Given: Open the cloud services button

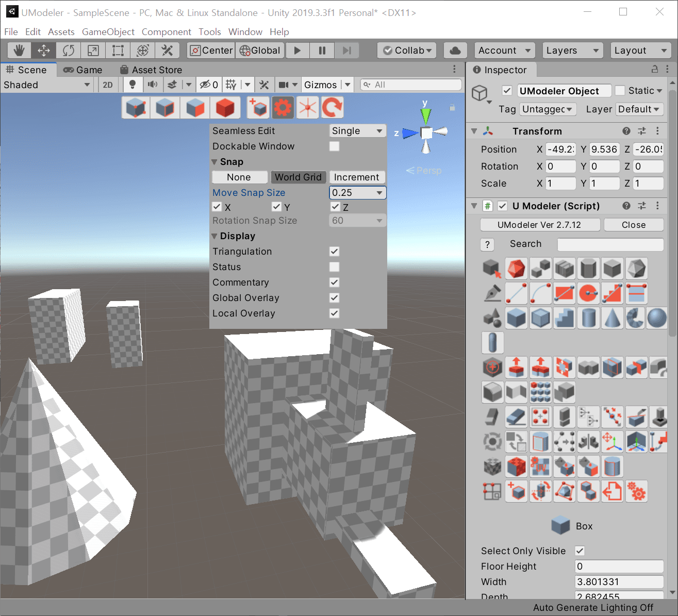Looking at the screenshot, I should [455, 50].
